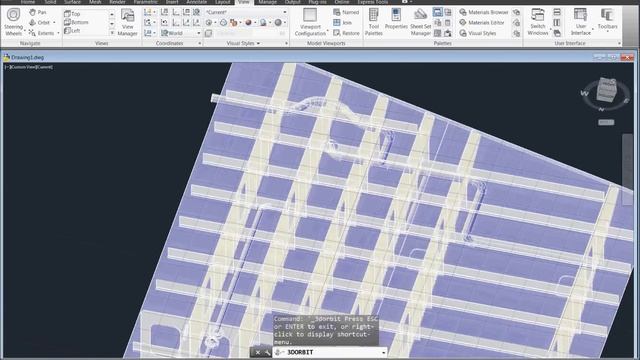Screen dimensions: 640x360
Task: Click the navigation bar on the right edge
Action: coord(627,169)
